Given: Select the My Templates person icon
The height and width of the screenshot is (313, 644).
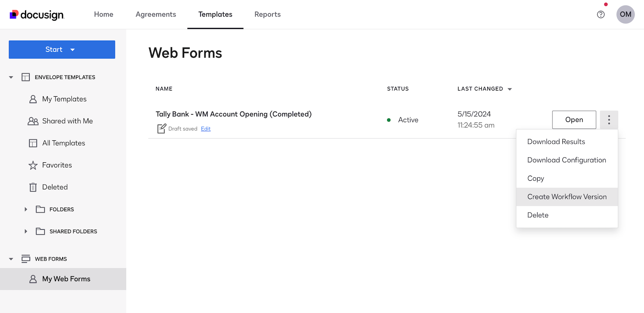Looking at the screenshot, I should tap(33, 99).
